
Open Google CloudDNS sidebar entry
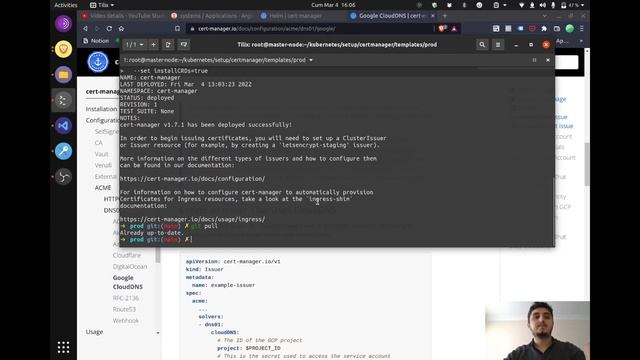coord(128,282)
